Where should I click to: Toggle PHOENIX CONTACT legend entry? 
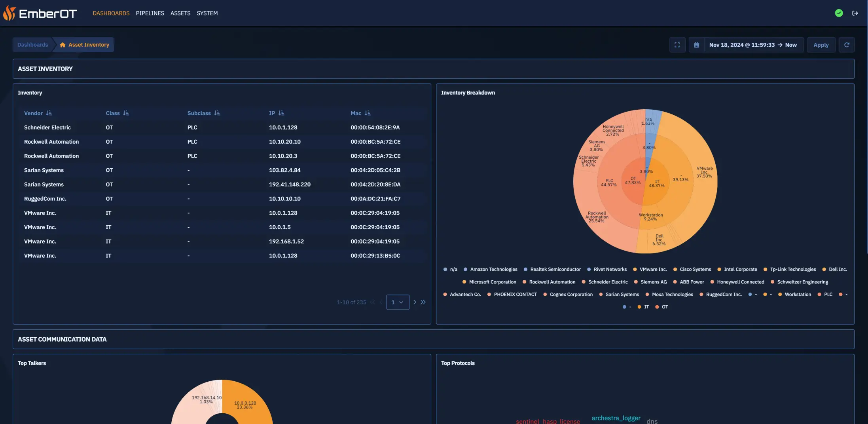pyautogui.click(x=512, y=294)
